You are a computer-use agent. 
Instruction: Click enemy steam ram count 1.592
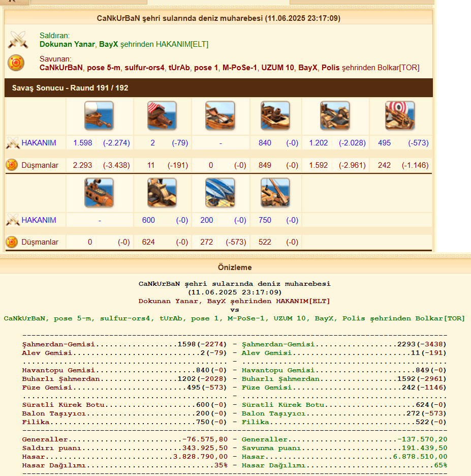(x=319, y=165)
